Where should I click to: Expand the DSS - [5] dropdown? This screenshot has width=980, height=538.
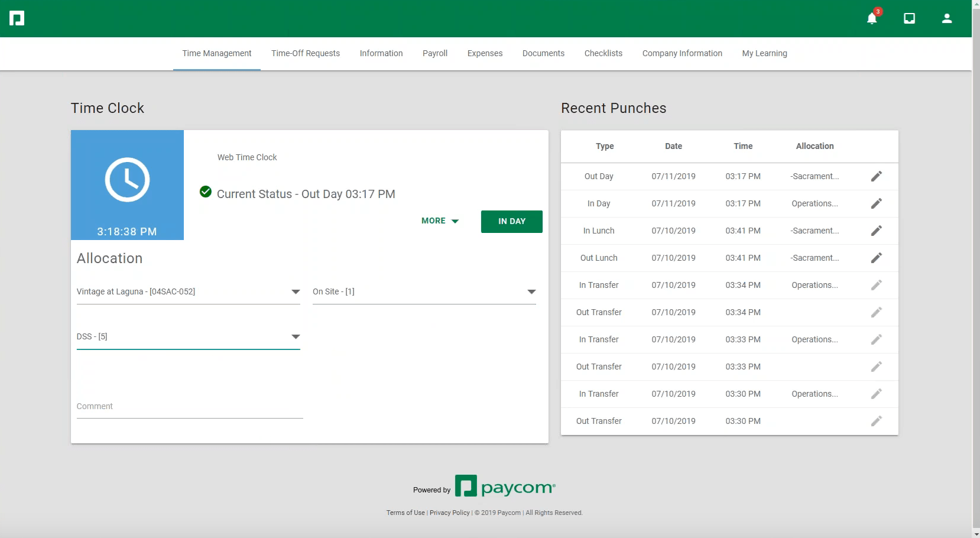(x=188, y=337)
